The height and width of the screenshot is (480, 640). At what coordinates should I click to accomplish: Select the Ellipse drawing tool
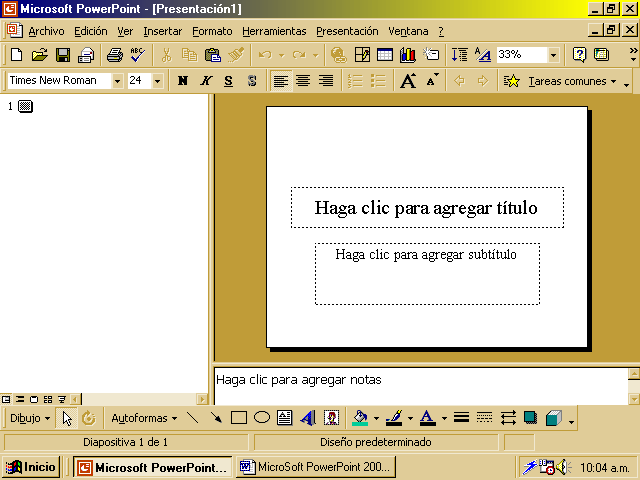click(262, 418)
